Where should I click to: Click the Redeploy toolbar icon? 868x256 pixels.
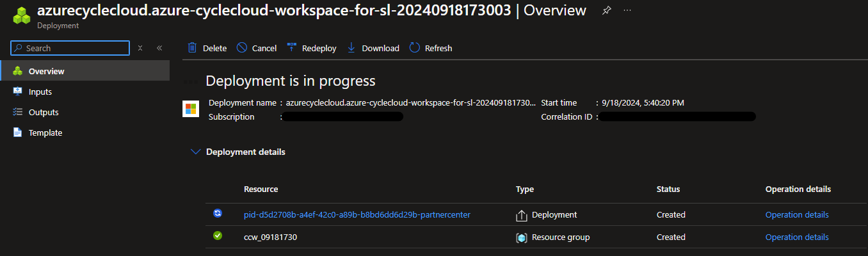tap(292, 48)
